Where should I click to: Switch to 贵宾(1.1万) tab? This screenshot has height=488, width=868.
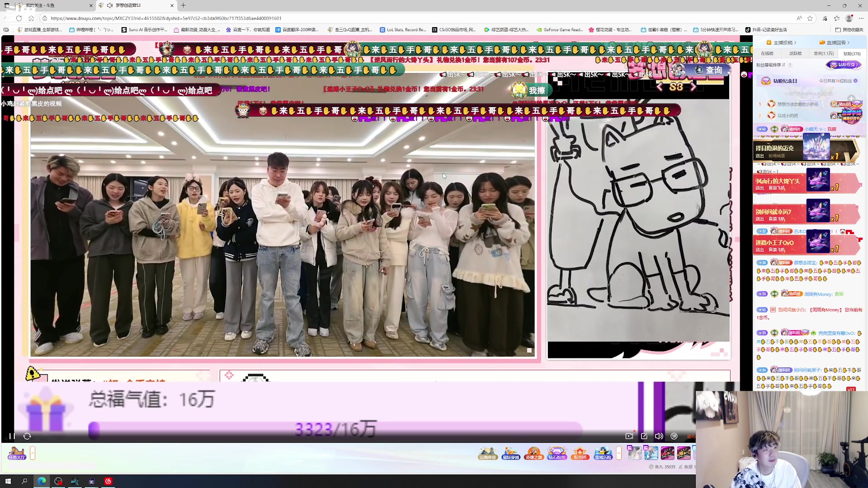click(x=823, y=53)
